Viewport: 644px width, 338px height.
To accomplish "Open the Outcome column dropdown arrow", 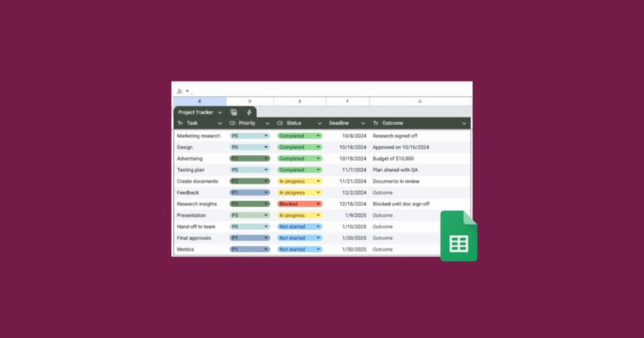I will 464,124.
